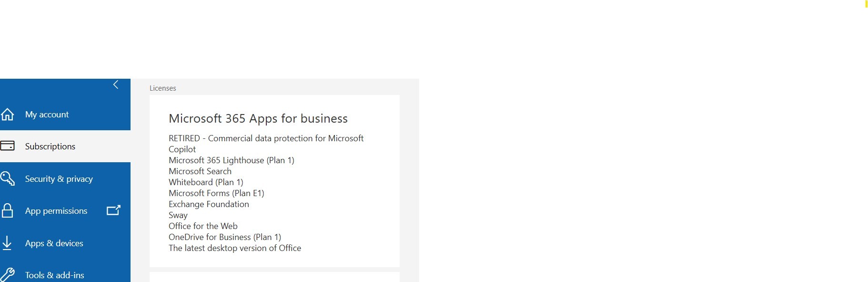
Task: Click the OneDrive for Business (Plan 1) entry
Action: coord(225,237)
